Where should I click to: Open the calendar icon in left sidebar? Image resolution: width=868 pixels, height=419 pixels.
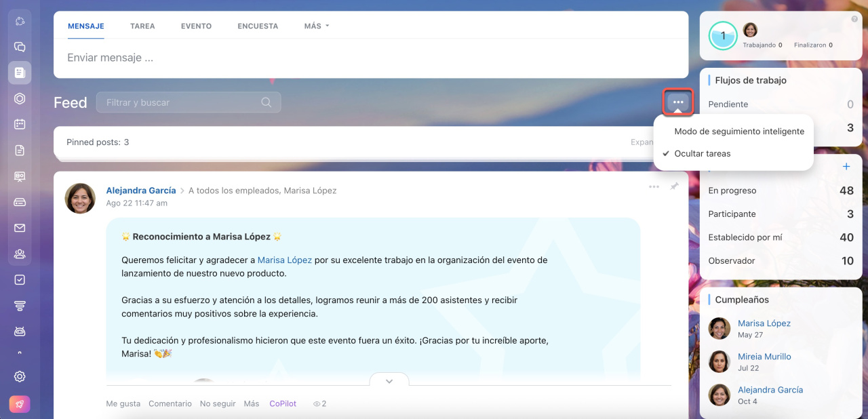coord(20,124)
